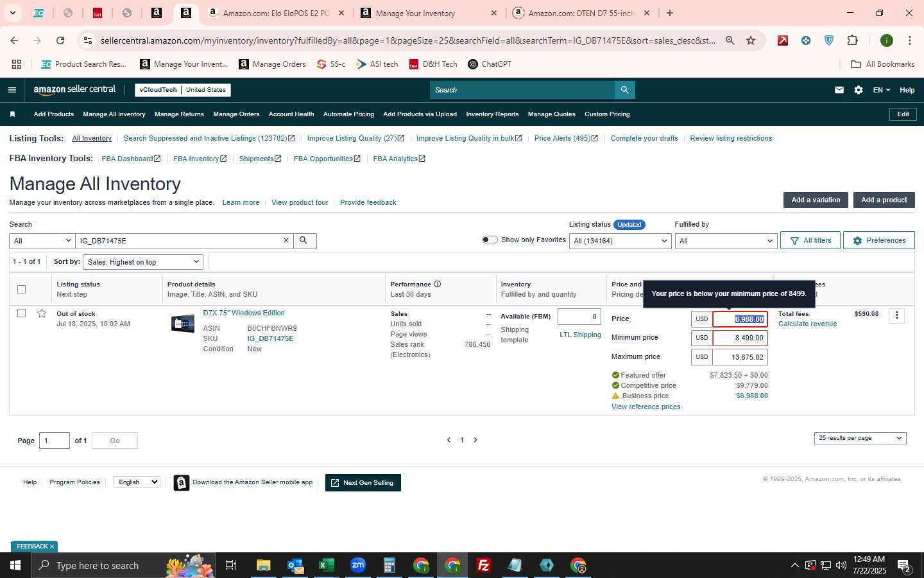924x578 pixels.
Task: Switch to the DTEN D7 55-inch tab
Action: click(x=581, y=13)
